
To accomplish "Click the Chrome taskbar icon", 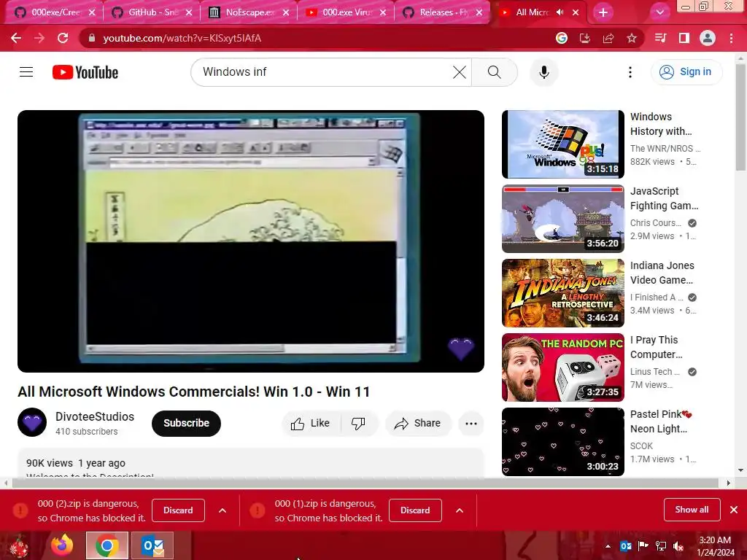I will (x=107, y=545).
